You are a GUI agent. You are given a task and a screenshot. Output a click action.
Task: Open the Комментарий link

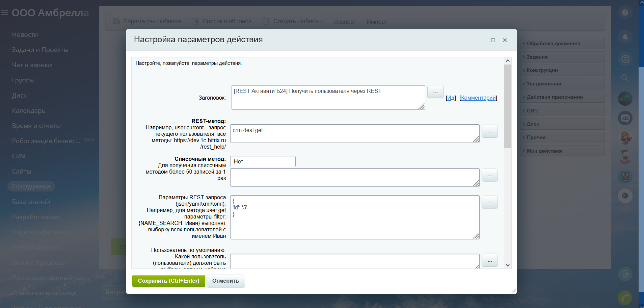(478, 98)
